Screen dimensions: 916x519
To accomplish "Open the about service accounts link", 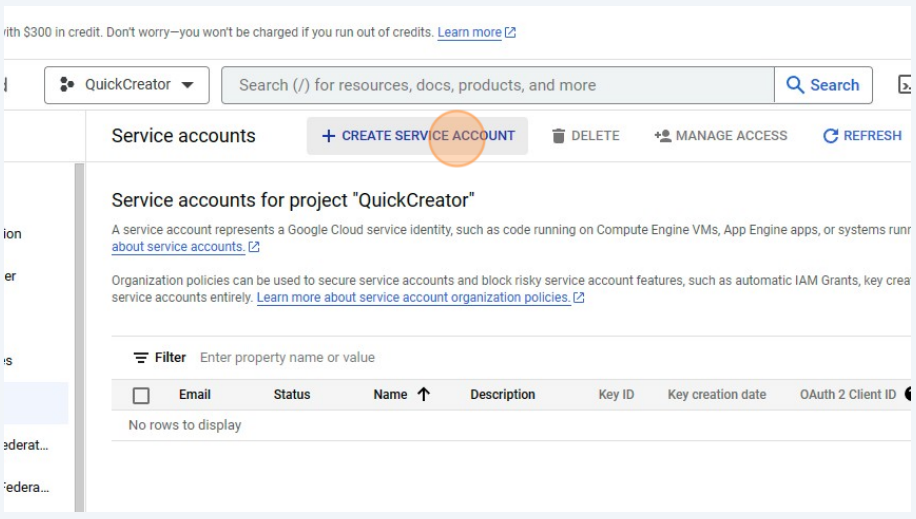I will 178,247.
